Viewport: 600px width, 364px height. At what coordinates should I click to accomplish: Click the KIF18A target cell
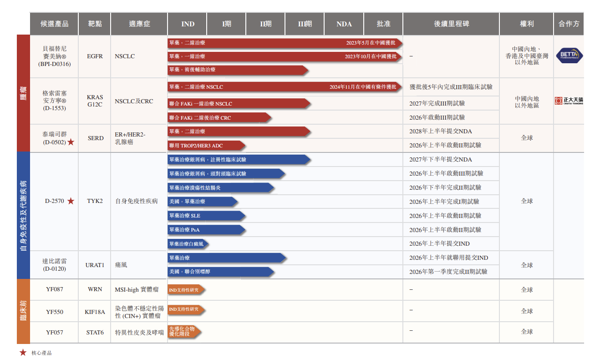[x=95, y=312]
